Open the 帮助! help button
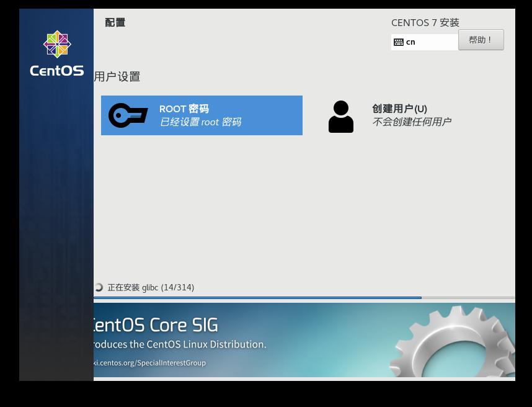The height and width of the screenshot is (407, 532). pyautogui.click(x=481, y=40)
